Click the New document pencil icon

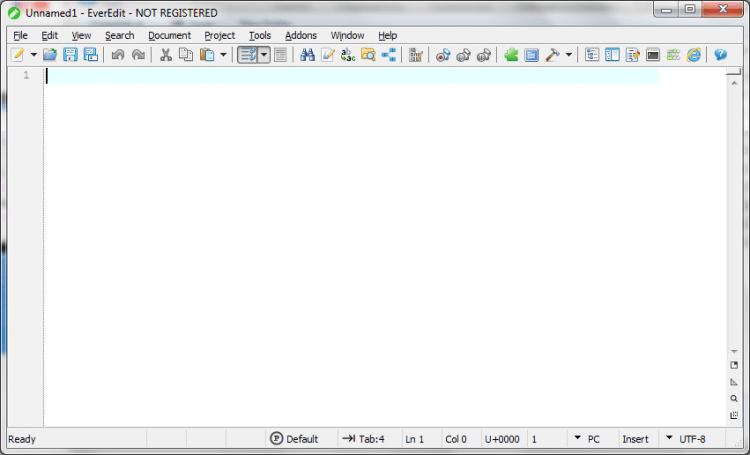18,55
